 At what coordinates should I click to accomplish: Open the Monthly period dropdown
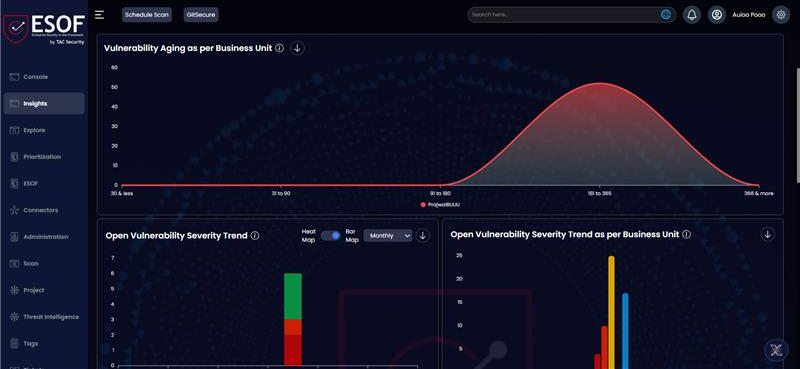(388, 235)
